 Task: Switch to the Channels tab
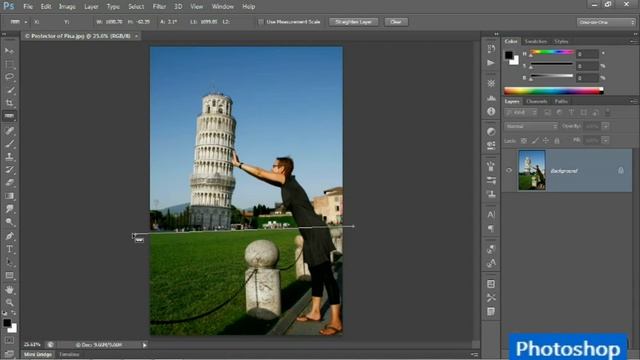point(536,101)
